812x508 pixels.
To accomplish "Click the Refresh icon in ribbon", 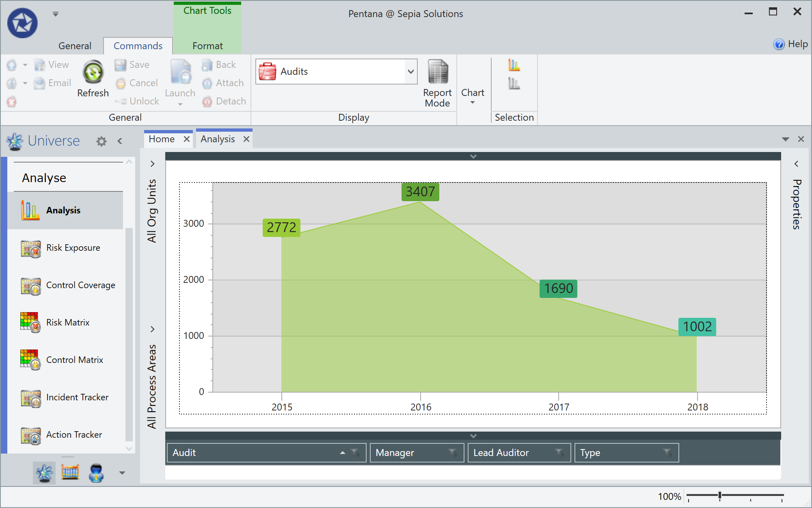I will (x=93, y=73).
